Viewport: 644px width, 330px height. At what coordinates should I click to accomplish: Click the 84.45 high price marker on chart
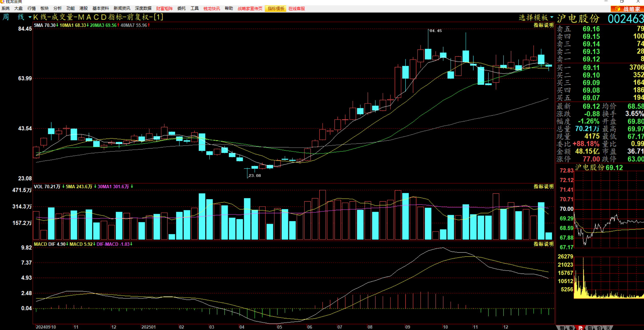(x=436, y=31)
